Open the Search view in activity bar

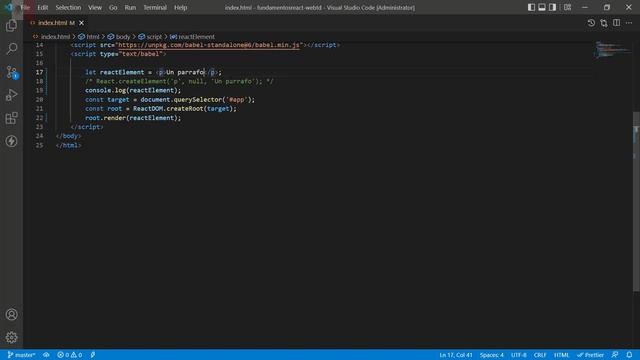[11, 49]
